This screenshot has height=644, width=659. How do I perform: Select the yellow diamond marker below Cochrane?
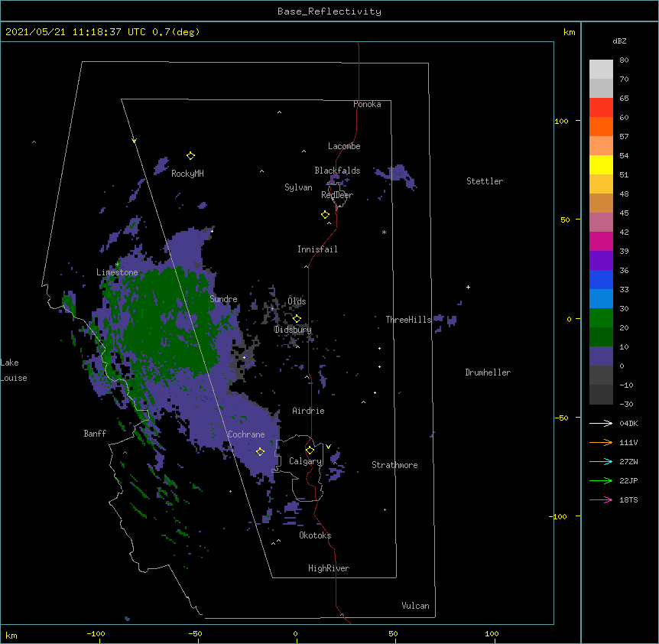click(x=260, y=452)
